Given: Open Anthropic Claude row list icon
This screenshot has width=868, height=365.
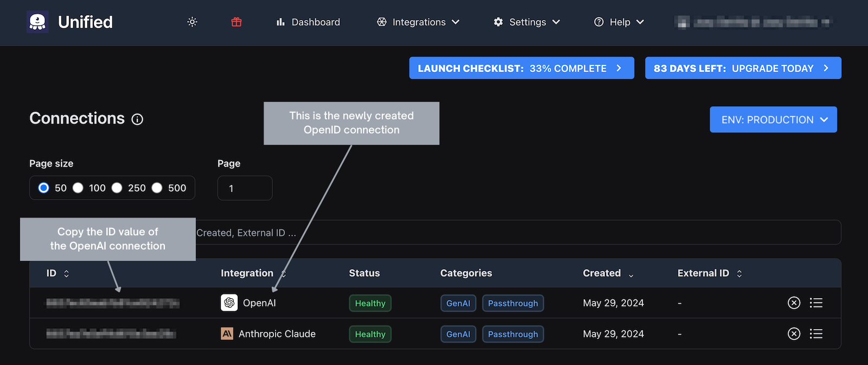Looking at the screenshot, I should pyautogui.click(x=816, y=334).
